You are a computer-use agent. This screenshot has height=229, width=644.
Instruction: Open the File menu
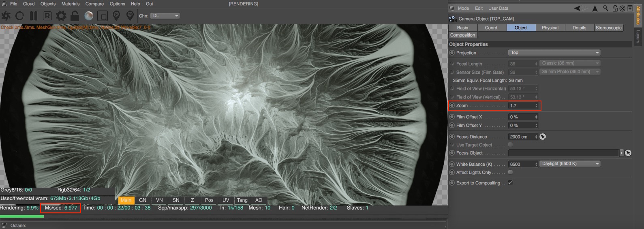coord(14,4)
